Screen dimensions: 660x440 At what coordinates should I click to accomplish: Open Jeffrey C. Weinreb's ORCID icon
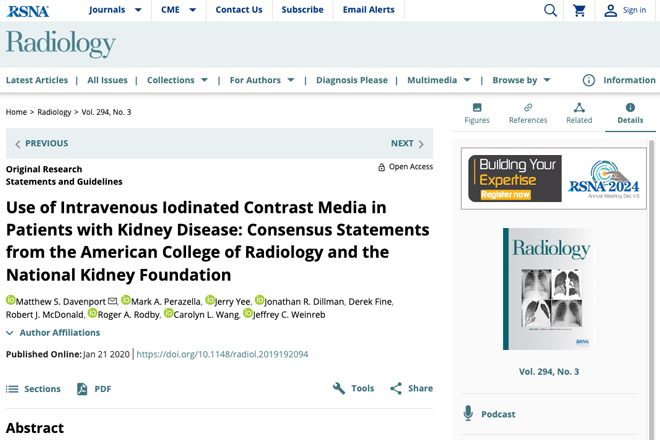click(248, 313)
